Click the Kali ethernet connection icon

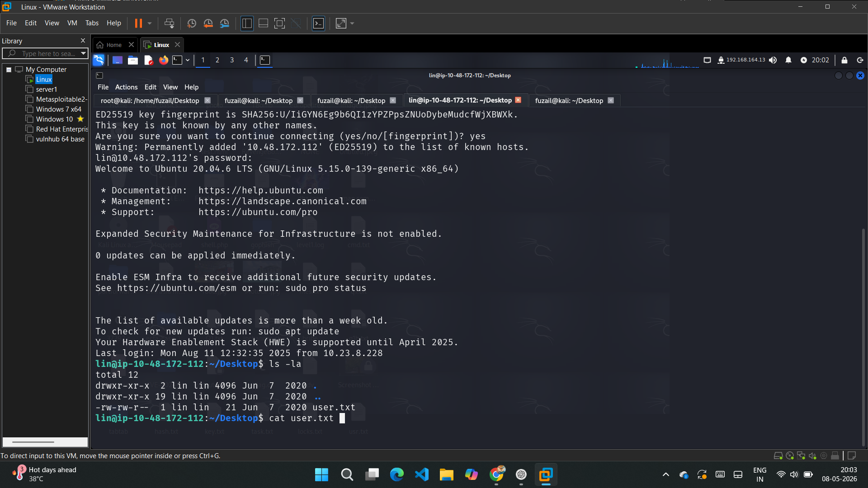(x=708, y=60)
